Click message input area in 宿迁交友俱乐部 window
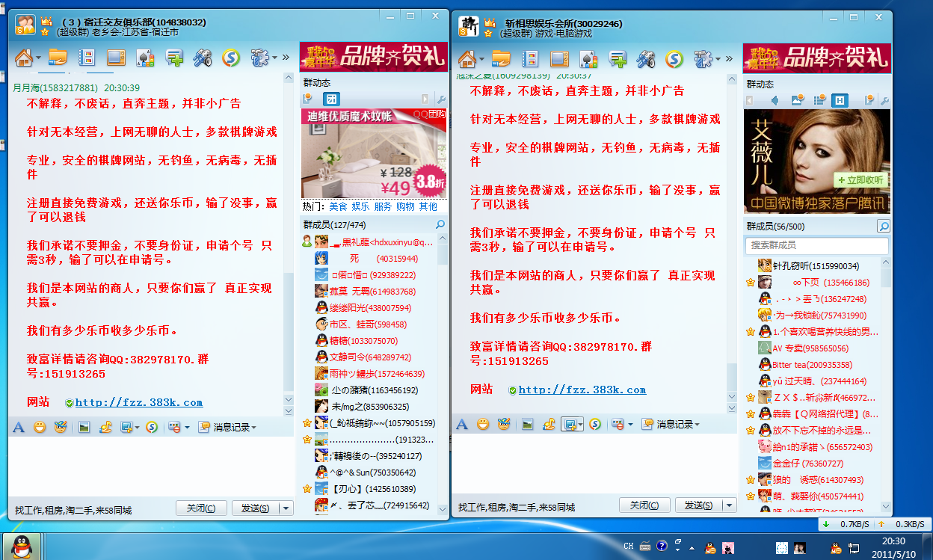 (153, 467)
